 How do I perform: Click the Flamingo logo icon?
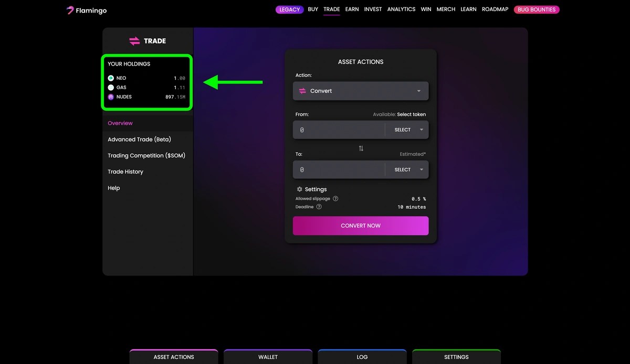point(70,9)
